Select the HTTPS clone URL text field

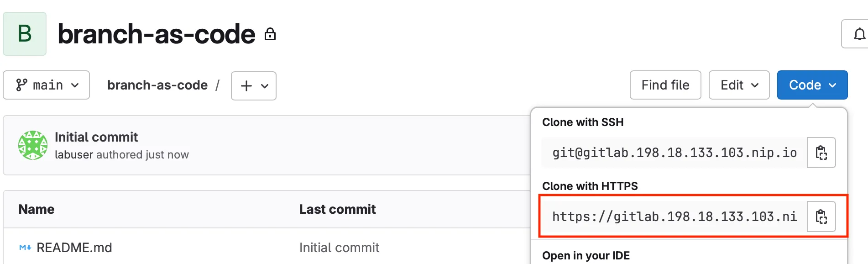(671, 216)
